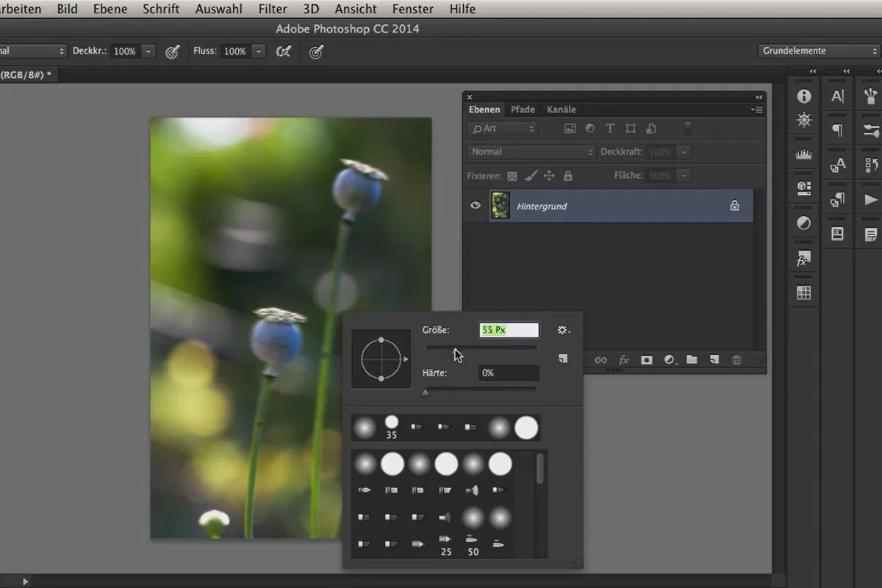Switch to the Pfade tab
882x588 pixels.
point(523,110)
